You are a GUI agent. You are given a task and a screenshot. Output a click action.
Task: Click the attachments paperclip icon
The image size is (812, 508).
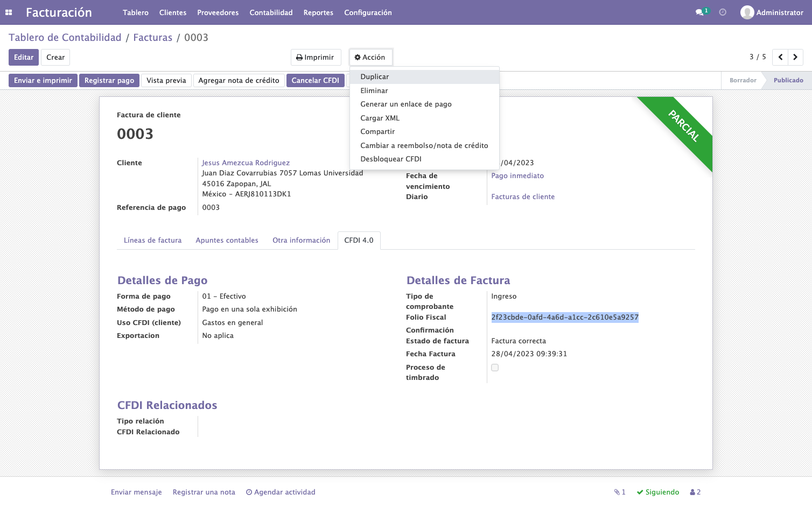coord(617,492)
